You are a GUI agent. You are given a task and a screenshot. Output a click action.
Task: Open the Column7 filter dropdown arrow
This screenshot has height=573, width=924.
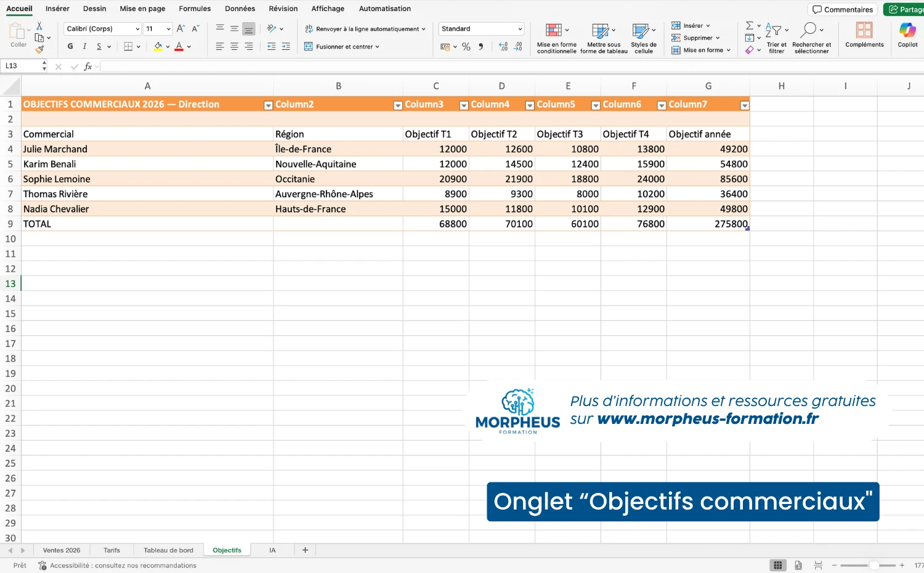pyautogui.click(x=745, y=105)
